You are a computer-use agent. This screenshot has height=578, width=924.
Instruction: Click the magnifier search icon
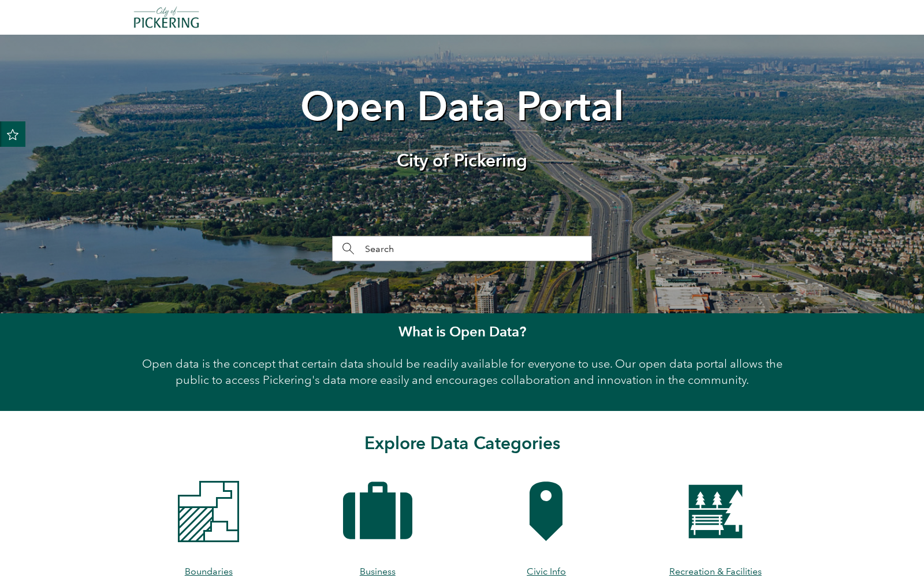[348, 249]
